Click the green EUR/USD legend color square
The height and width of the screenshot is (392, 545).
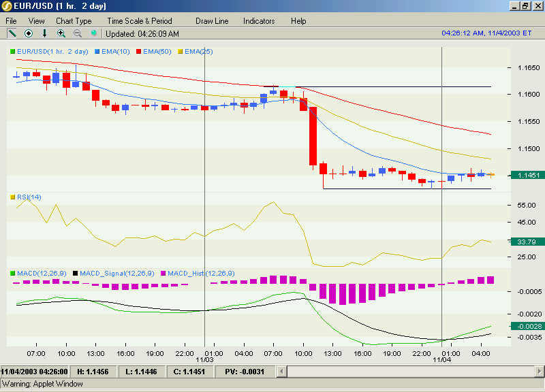pos(13,52)
